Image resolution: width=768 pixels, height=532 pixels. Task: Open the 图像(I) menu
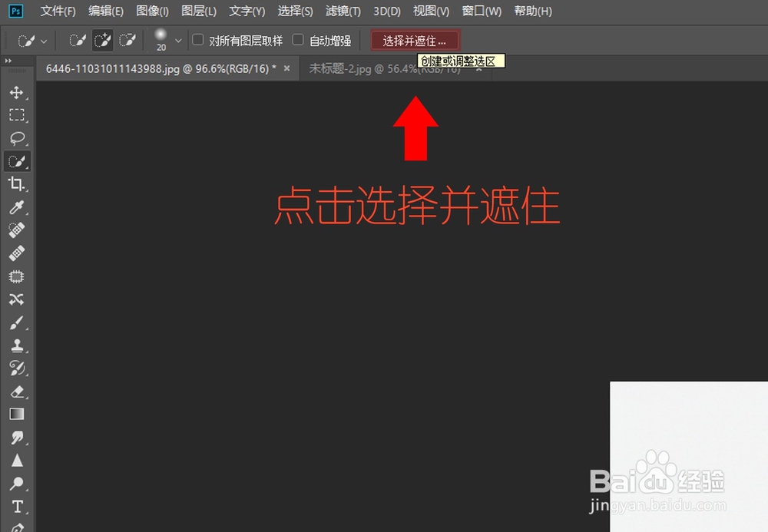pos(152,11)
